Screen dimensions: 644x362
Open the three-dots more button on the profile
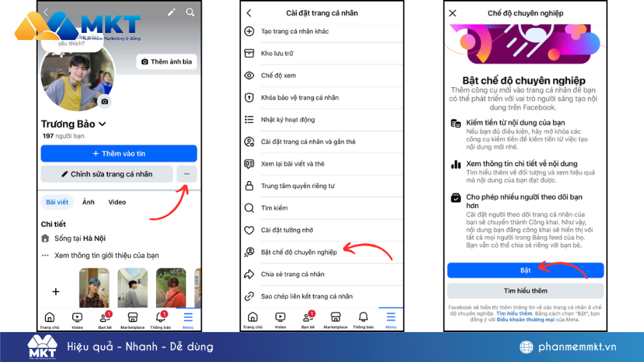[187, 174]
